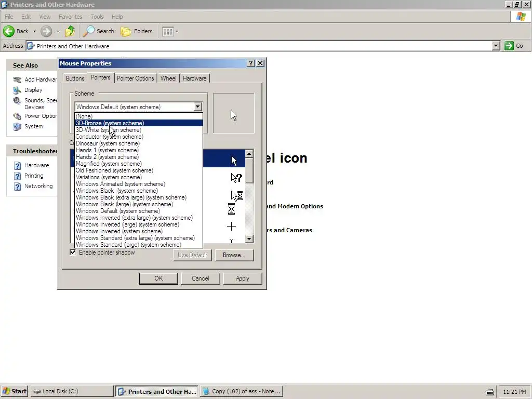This screenshot has width=532, height=399.
Task: Open Display in See Also
Action: (33, 90)
